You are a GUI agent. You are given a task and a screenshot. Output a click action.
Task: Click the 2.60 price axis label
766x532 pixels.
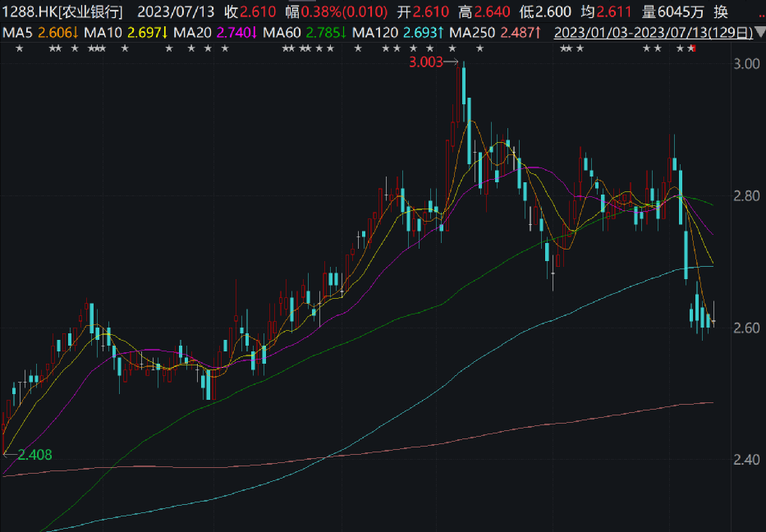tap(746, 328)
